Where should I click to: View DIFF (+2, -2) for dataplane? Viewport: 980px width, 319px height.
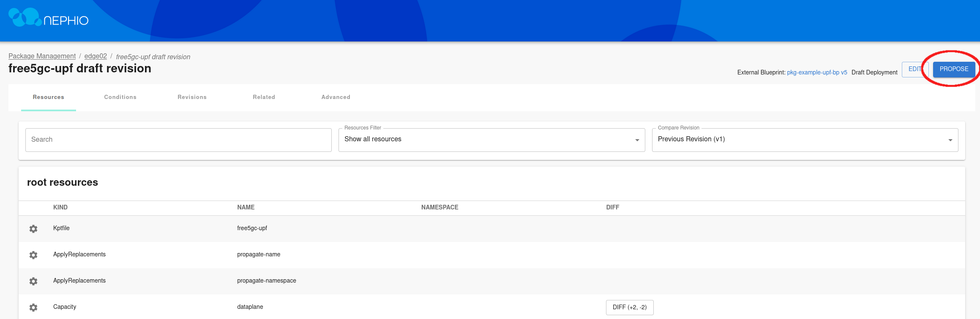pos(629,308)
